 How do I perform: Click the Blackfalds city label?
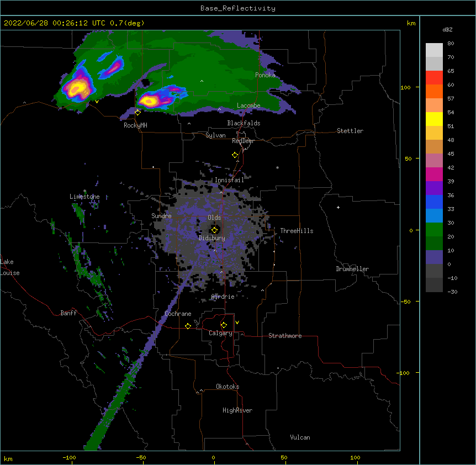pyautogui.click(x=244, y=123)
